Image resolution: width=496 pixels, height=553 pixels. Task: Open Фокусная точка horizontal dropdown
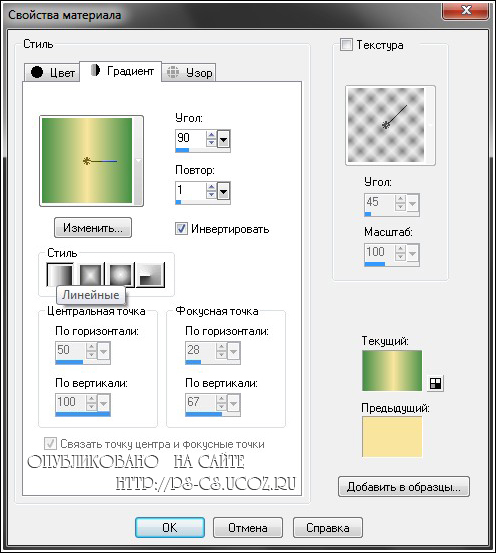[233, 351]
